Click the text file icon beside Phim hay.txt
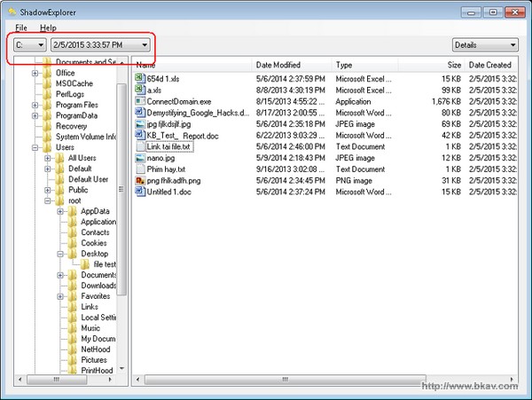 [140, 169]
